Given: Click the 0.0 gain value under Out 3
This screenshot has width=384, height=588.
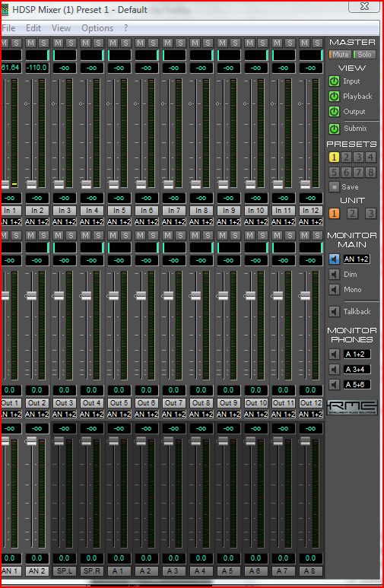Looking at the screenshot, I should coord(65,390).
